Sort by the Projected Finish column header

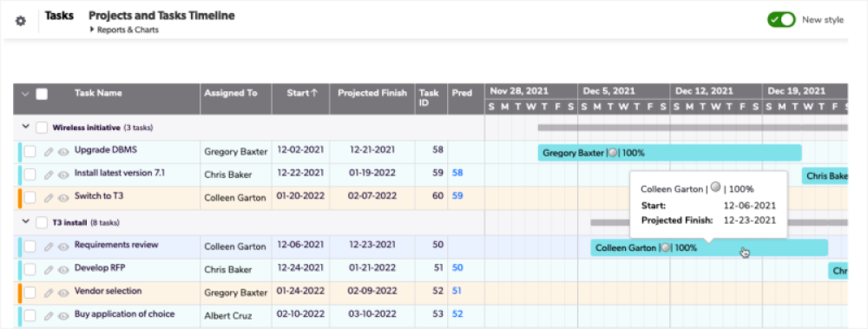pos(372,93)
